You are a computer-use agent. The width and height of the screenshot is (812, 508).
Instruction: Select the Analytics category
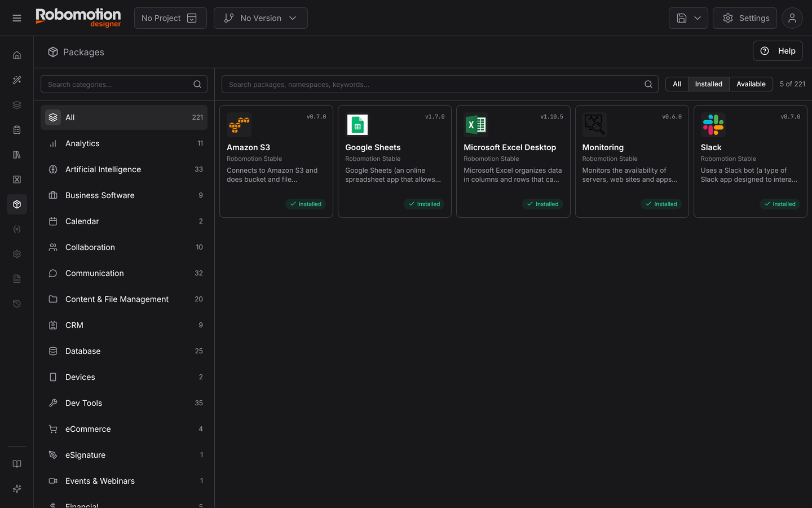124,143
